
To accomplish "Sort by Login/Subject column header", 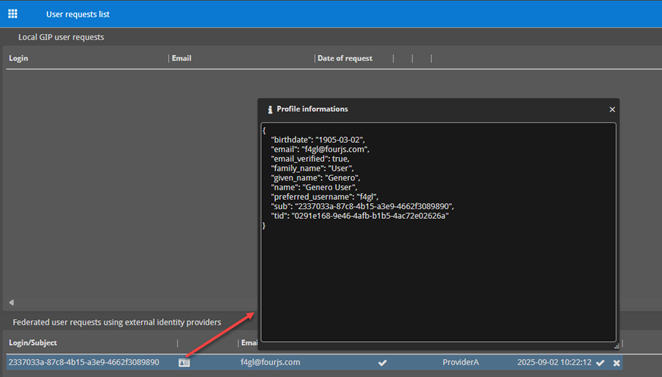I will point(33,343).
